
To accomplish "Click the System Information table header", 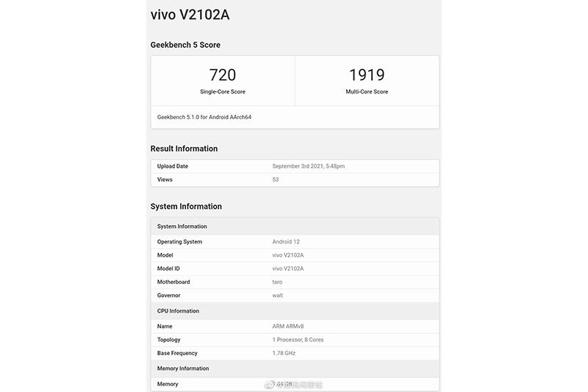I will (182, 227).
